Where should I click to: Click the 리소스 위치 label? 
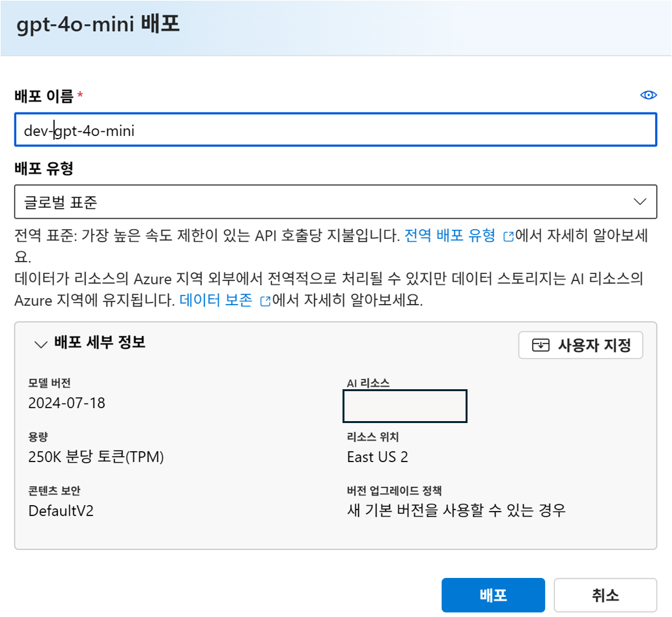[373, 437]
